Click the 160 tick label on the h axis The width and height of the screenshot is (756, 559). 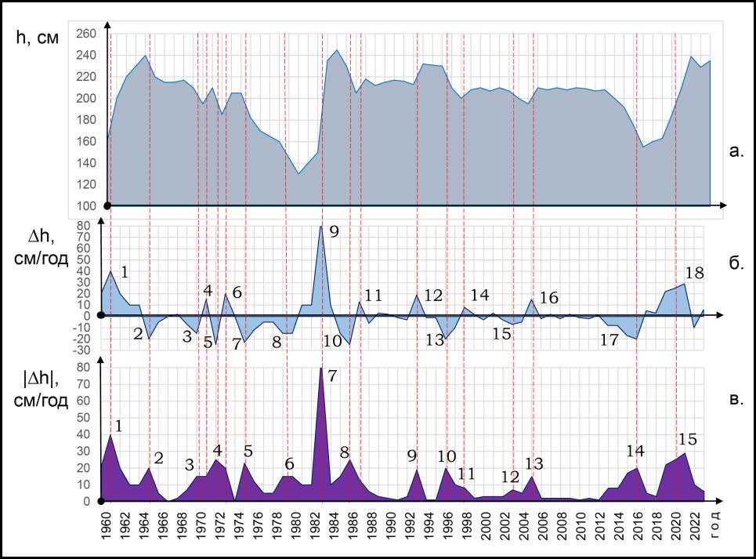[x=86, y=141]
